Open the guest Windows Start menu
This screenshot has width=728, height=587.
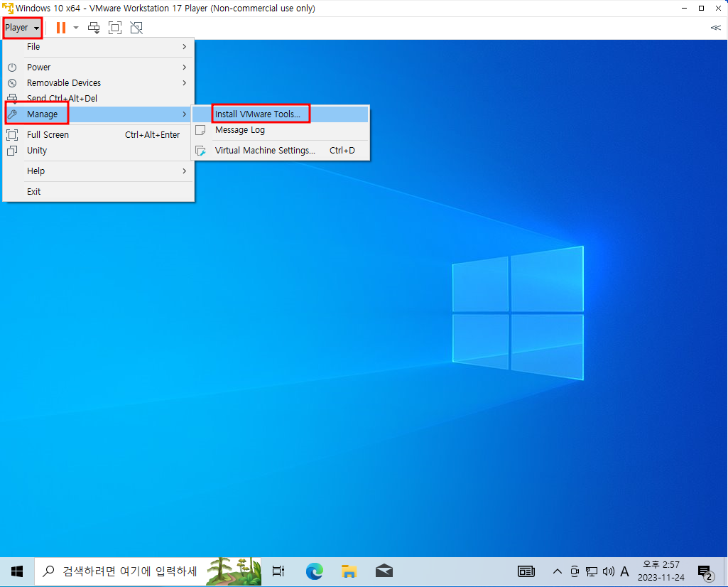[x=17, y=571]
